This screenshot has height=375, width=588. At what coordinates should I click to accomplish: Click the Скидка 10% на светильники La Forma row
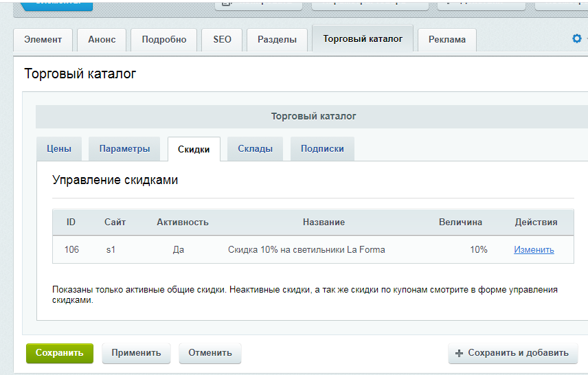pyautogui.click(x=306, y=250)
